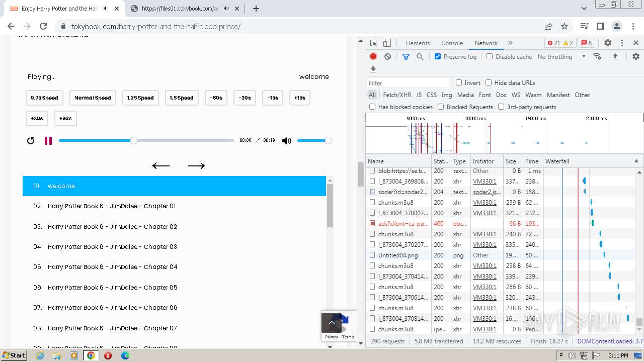The height and width of the screenshot is (362, 644).
Task: Click the network Filter text field
Action: (408, 83)
